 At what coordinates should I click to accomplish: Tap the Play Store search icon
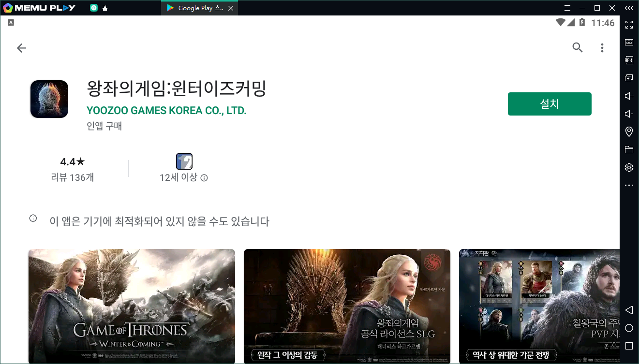[577, 48]
